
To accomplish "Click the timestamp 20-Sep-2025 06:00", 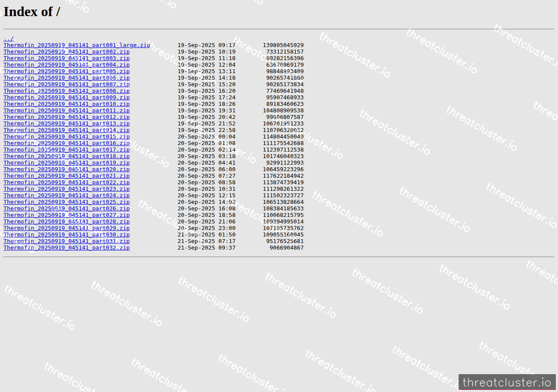I will 207,169.
